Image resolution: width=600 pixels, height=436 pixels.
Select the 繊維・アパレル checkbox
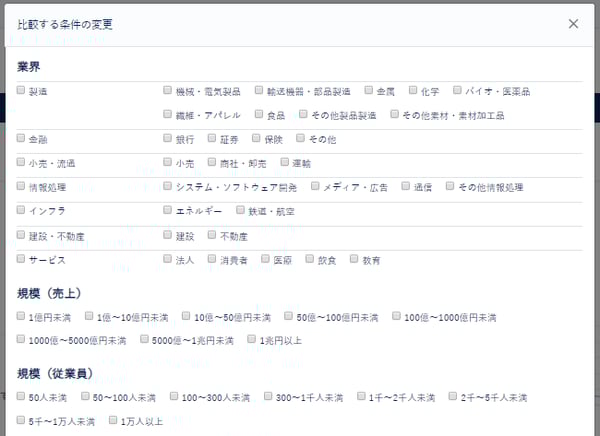[x=167, y=114]
